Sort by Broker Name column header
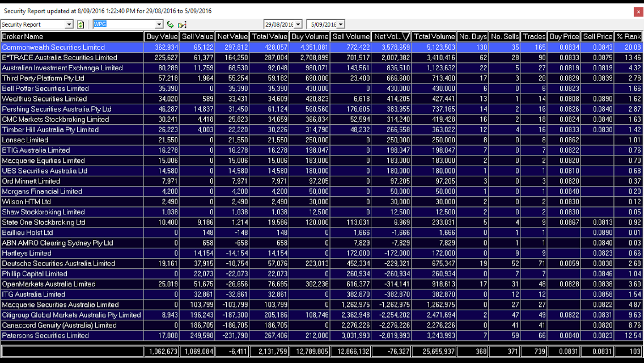Image resolution: width=644 pixels, height=363 pixels. [73, 37]
